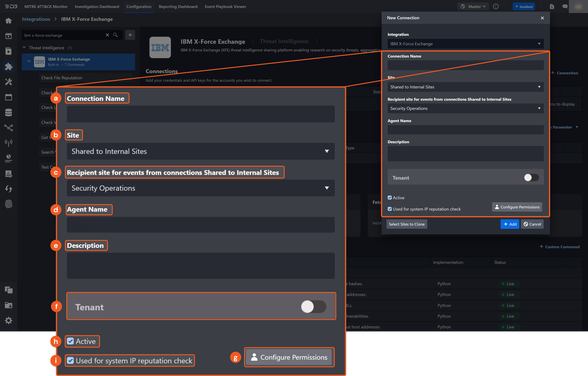Click the settings gear at sidebar bottom
The height and width of the screenshot is (376, 588).
[x=9, y=320]
